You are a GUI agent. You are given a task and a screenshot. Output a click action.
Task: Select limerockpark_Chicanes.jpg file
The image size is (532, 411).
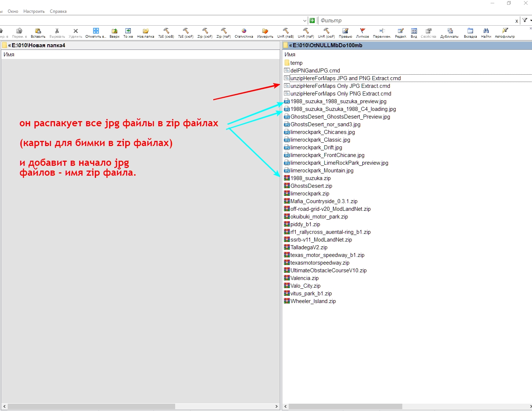click(x=320, y=132)
